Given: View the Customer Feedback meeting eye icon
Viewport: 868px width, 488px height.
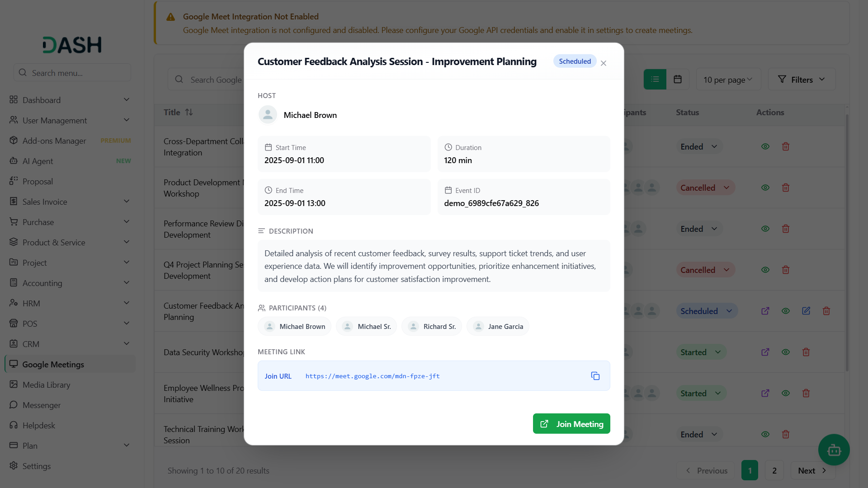Looking at the screenshot, I should point(786,311).
